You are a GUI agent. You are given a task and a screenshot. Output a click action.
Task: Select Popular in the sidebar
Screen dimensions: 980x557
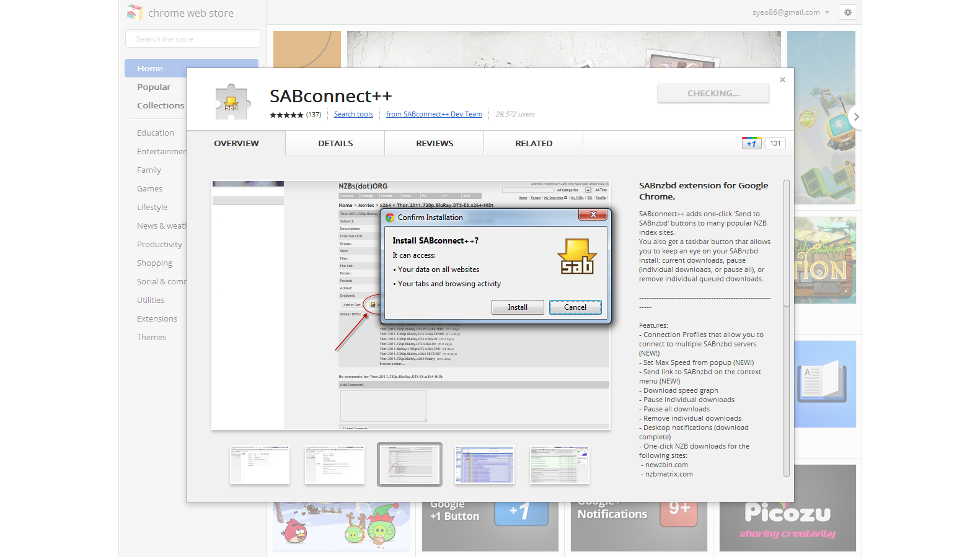point(154,87)
